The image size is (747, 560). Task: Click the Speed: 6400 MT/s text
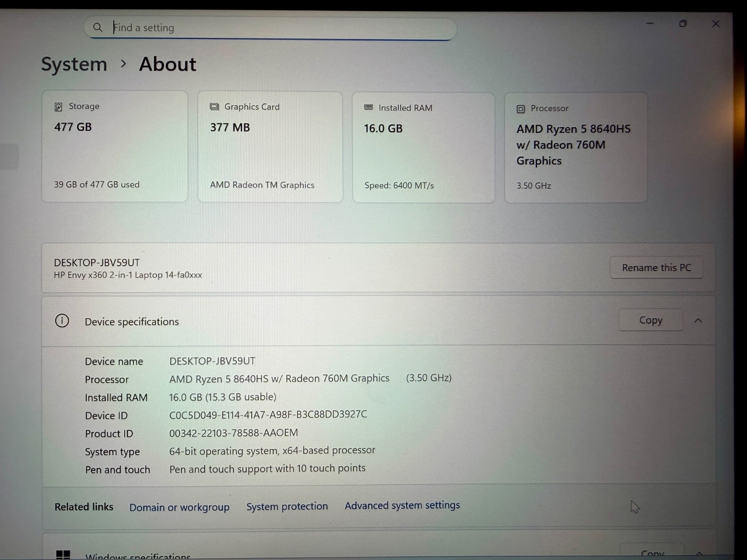point(399,185)
